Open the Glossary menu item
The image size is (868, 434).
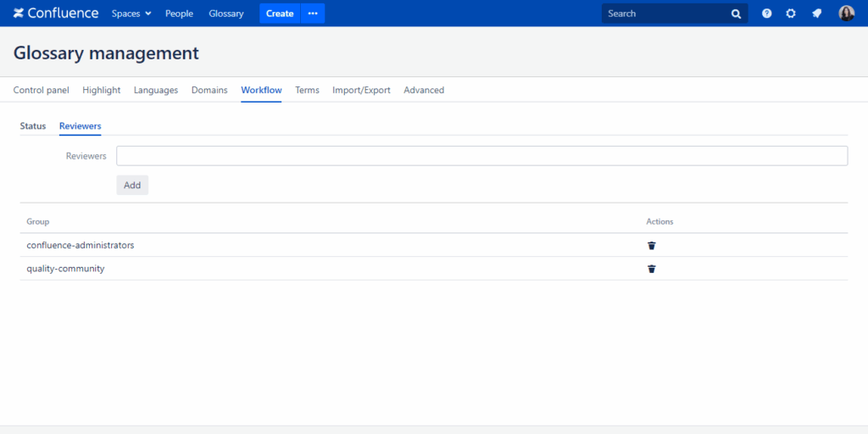point(226,14)
